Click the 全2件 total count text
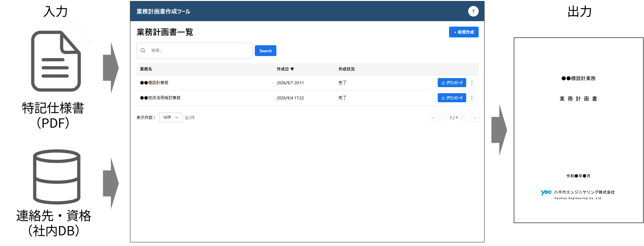 pyautogui.click(x=190, y=118)
